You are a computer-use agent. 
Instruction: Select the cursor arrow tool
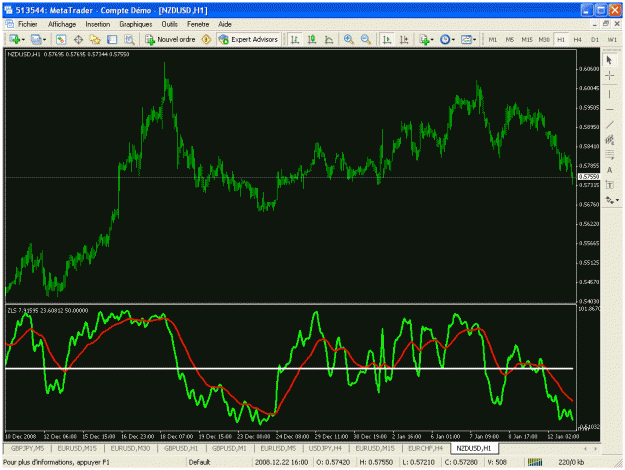coord(609,60)
